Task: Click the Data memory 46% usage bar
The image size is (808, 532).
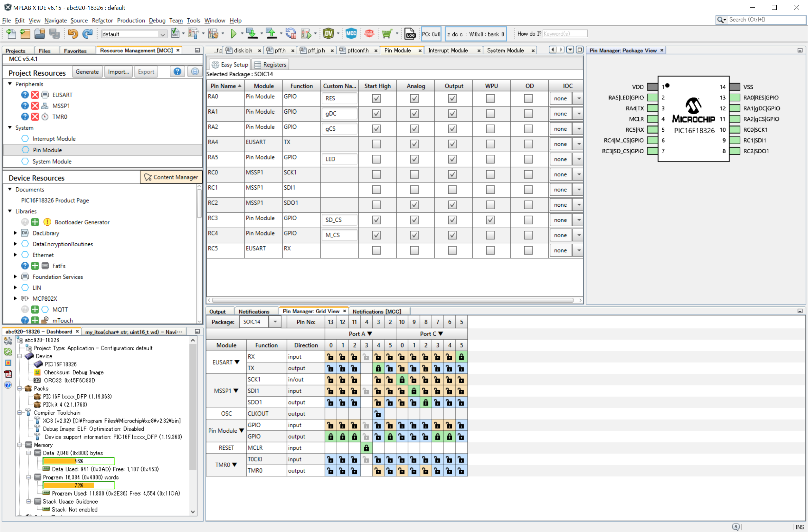Action: click(x=79, y=461)
